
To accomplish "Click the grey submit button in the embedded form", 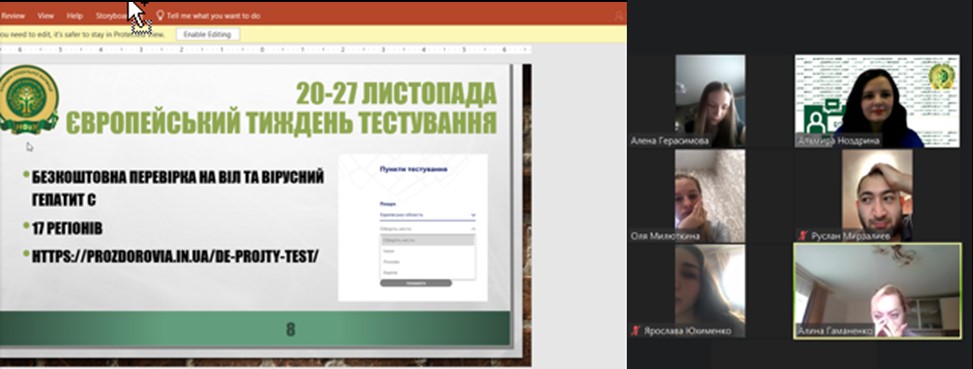I will click(416, 283).
